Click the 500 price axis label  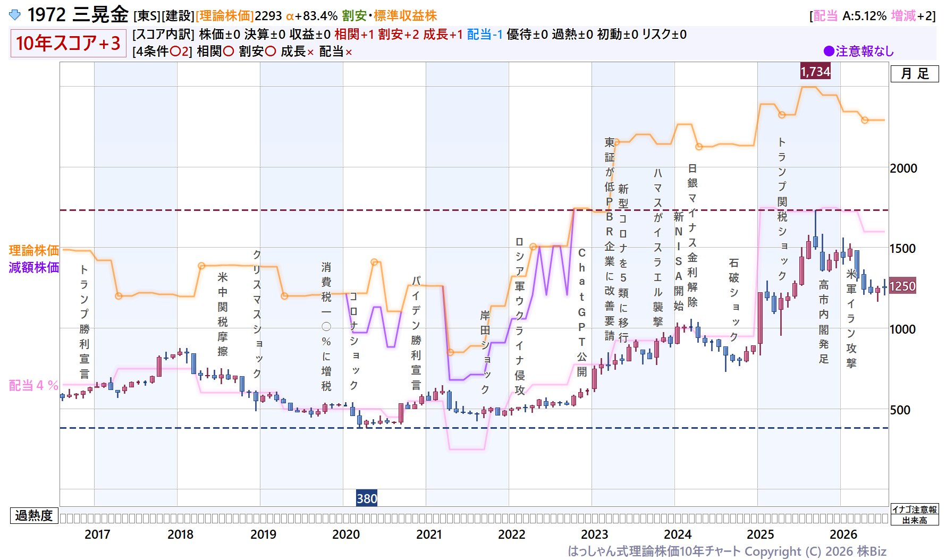click(x=900, y=410)
